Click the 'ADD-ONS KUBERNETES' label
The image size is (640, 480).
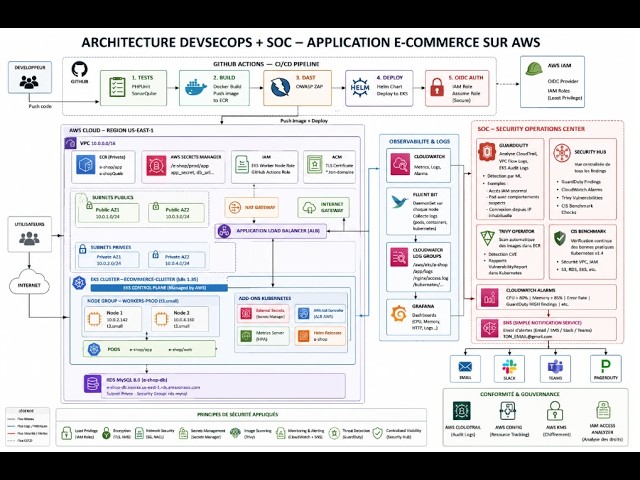pyautogui.click(x=264, y=298)
